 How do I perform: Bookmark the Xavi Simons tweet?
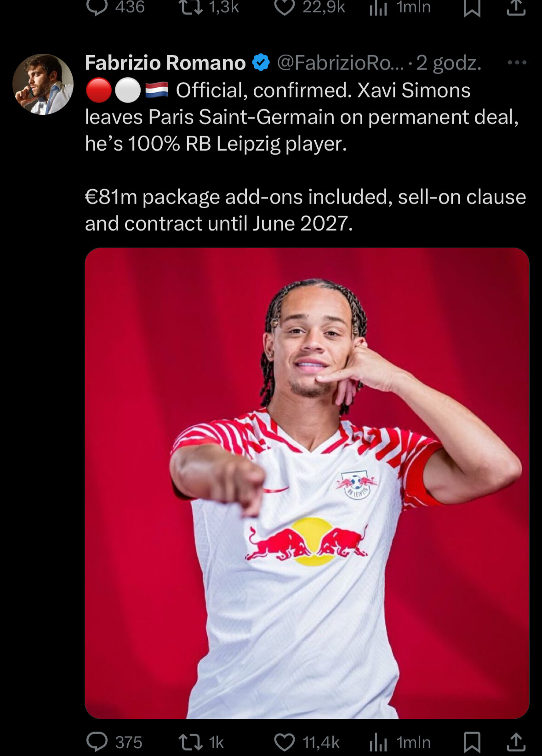(472, 742)
